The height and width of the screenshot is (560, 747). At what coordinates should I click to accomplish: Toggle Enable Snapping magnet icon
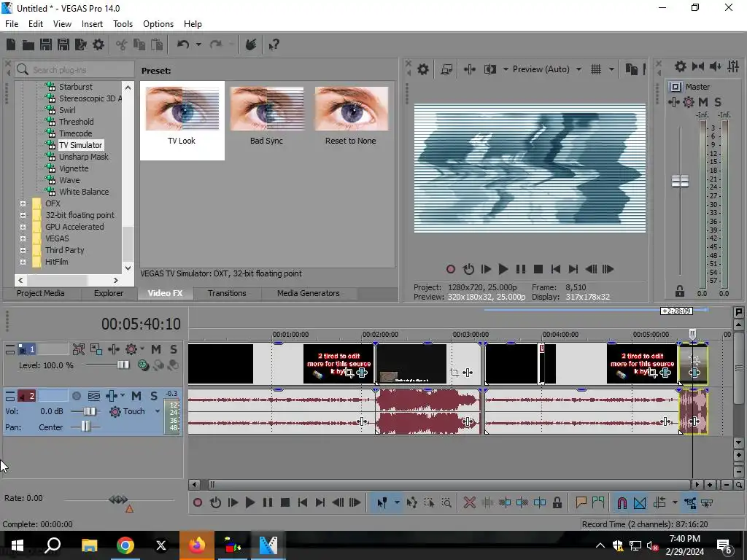click(x=622, y=502)
